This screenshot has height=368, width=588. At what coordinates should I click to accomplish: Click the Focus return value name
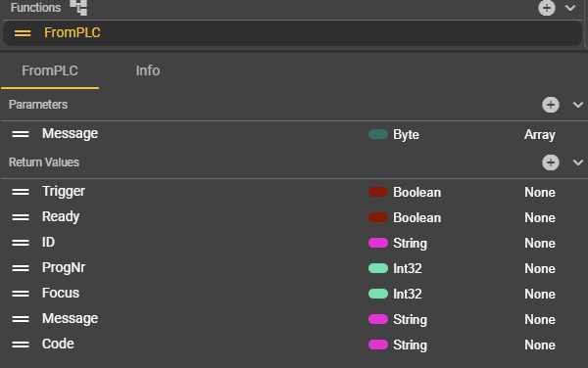(x=61, y=293)
